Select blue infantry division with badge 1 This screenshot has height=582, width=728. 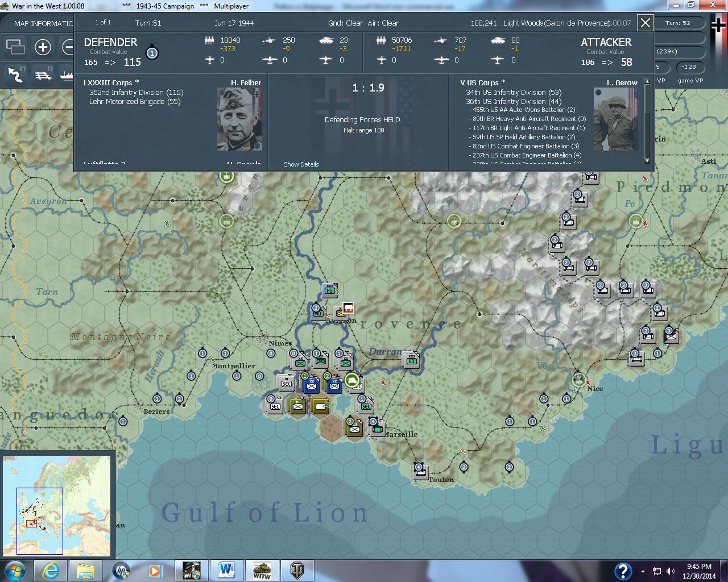(x=311, y=384)
